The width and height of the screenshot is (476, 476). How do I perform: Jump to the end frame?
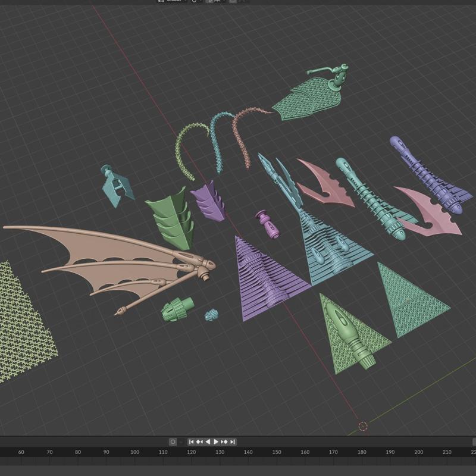[x=233, y=441]
